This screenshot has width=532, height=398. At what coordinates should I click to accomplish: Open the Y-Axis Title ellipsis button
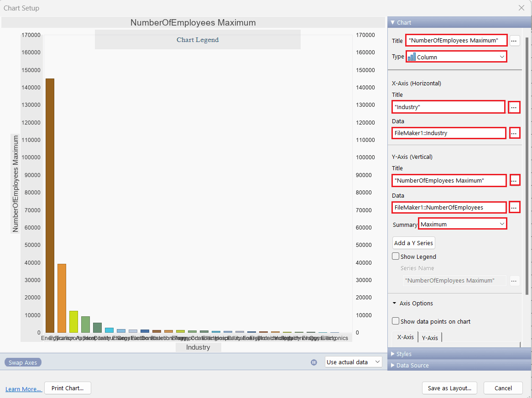(514, 180)
